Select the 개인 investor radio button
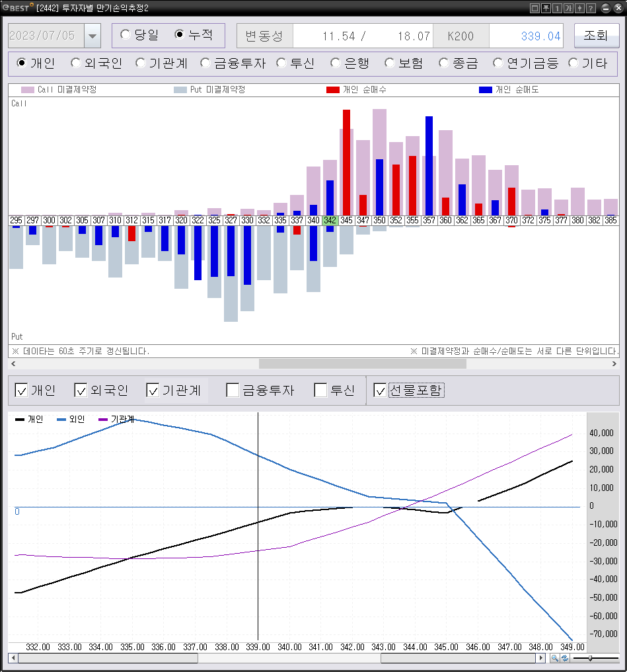Viewport: 627px width, 672px height. point(21,63)
